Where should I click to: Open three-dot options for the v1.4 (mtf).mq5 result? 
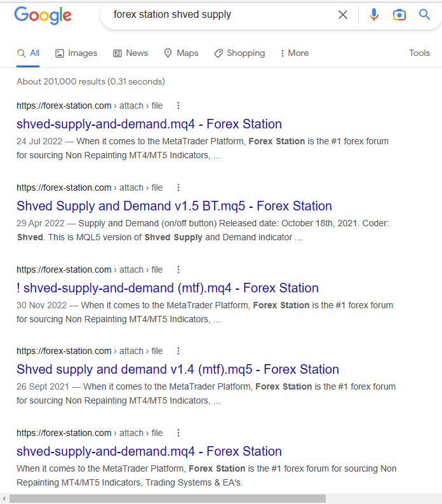178,351
